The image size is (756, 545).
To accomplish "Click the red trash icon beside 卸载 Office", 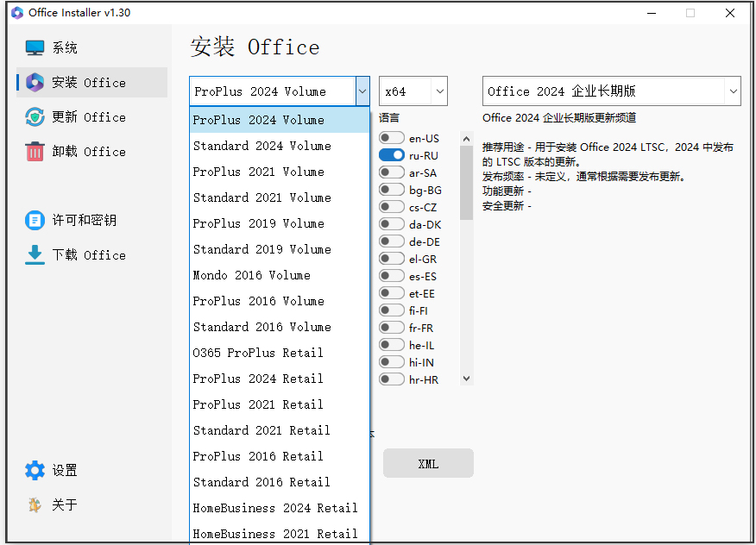I will (x=35, y=151).
